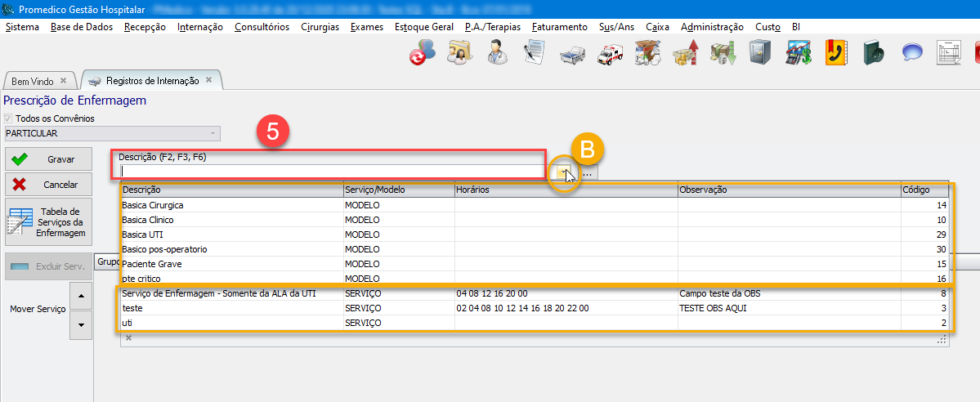Click the doctor icon in the toolbar

pyautogui.click(x=496, y=54)
